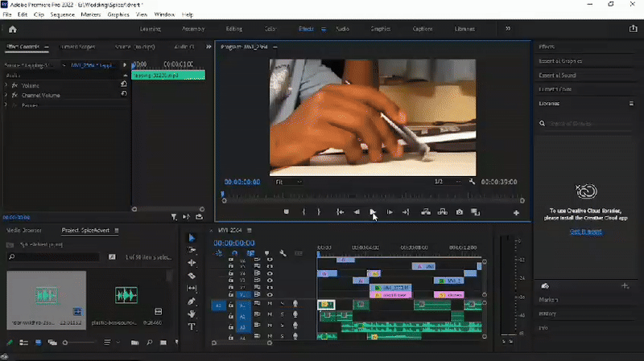Click the Lift button

(x=426, y=212)
